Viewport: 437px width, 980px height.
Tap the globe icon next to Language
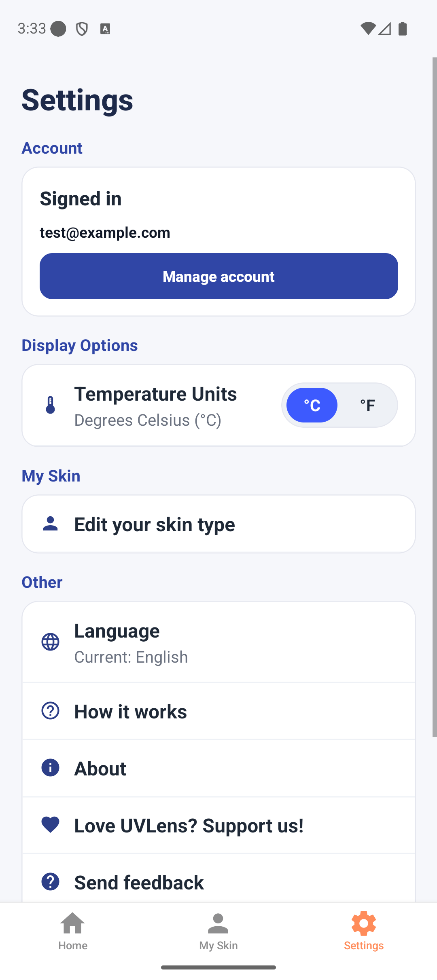pos(50,642)
